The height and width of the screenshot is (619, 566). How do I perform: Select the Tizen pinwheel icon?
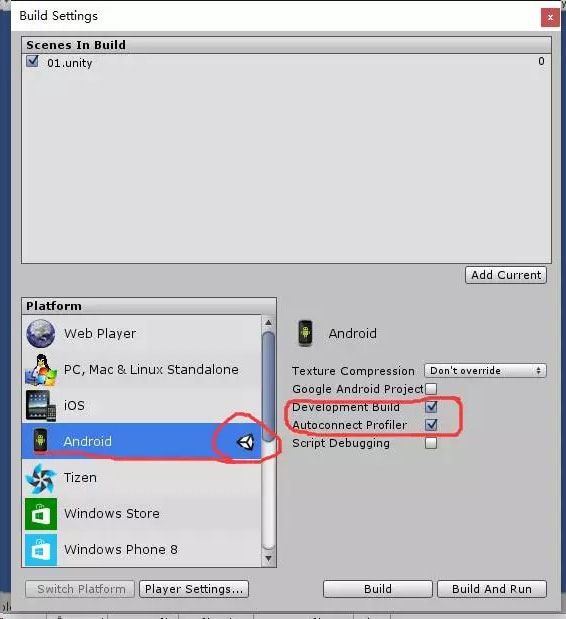coord(41,478)
